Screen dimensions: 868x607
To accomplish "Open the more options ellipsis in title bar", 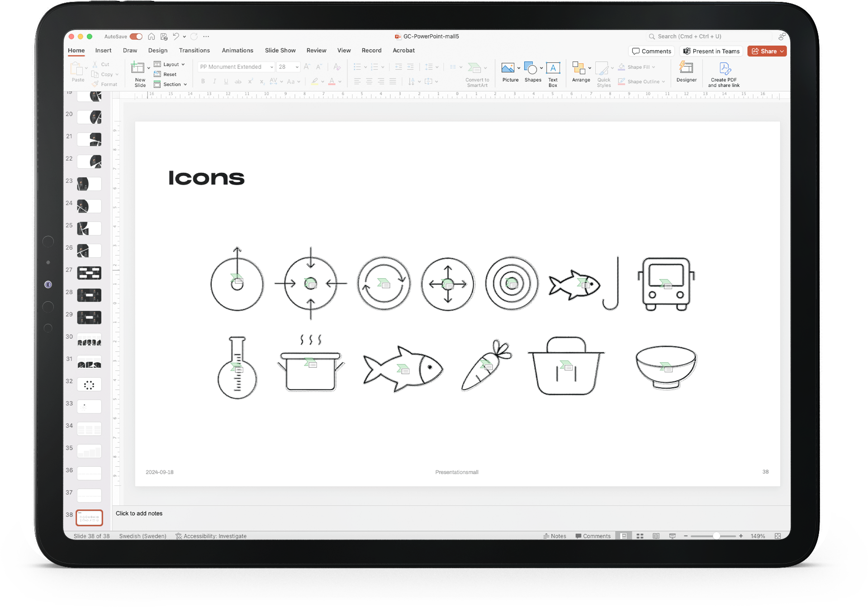I will pos(206,36).
